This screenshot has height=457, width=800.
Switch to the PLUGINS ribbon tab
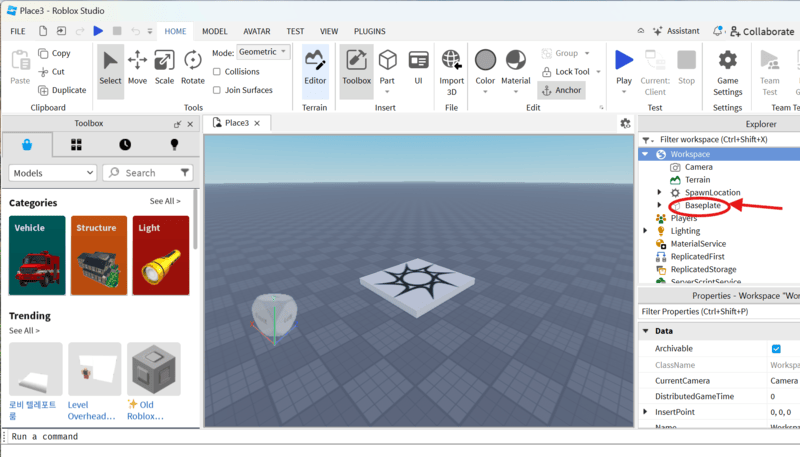[x=370, y=31]
